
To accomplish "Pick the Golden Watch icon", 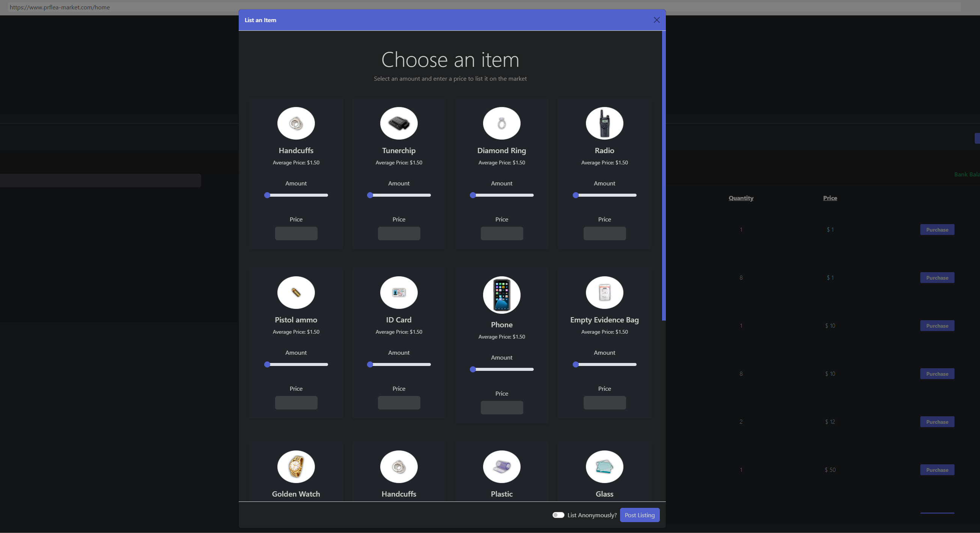I will click(296, 467).
